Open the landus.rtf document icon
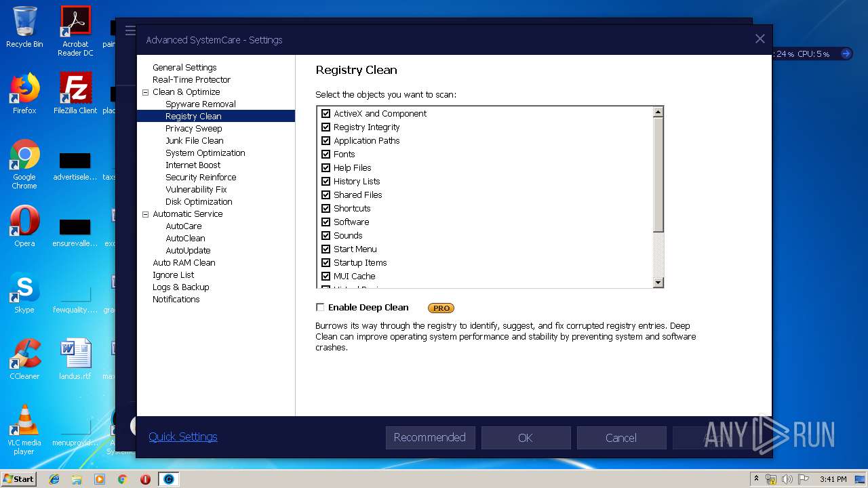868x488 pixels. [75, 359]
